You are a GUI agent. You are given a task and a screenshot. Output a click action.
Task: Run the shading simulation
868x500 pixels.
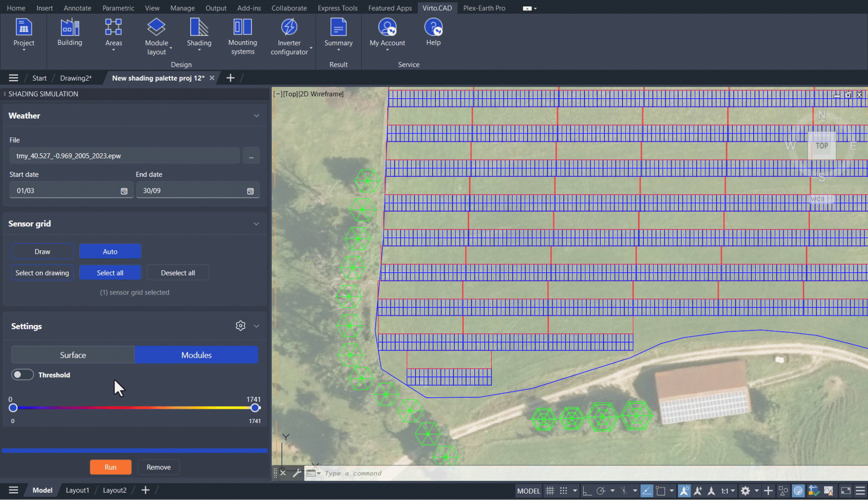pos(110,467)
